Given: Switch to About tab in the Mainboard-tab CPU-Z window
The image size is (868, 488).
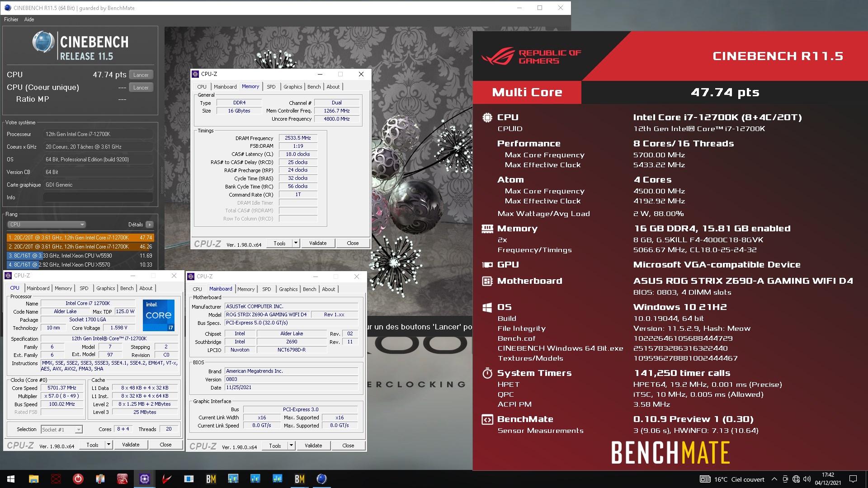Looking at the screenshot, I should point(329,289).
